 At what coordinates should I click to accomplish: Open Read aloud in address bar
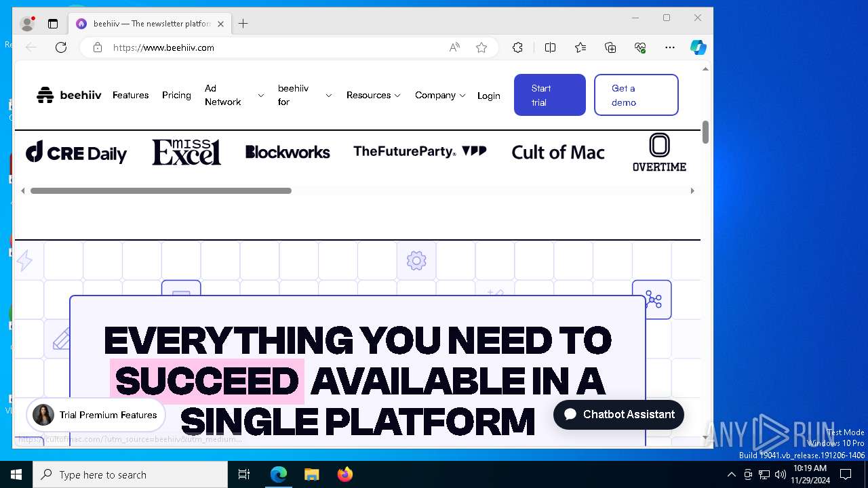pos(454,47)
